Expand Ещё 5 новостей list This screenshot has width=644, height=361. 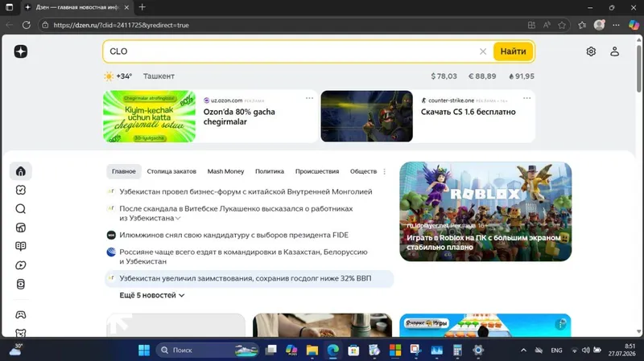(x=152, y=295)
